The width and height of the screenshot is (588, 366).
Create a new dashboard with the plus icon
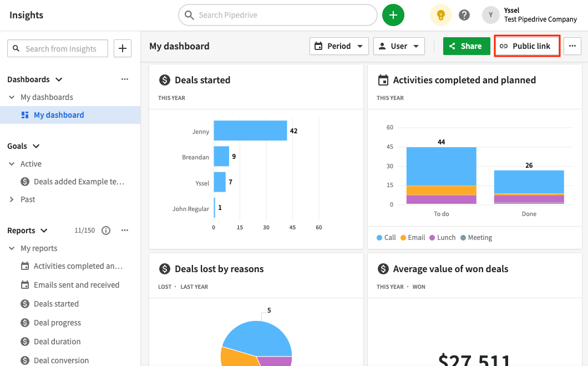(x=122, y=48)
